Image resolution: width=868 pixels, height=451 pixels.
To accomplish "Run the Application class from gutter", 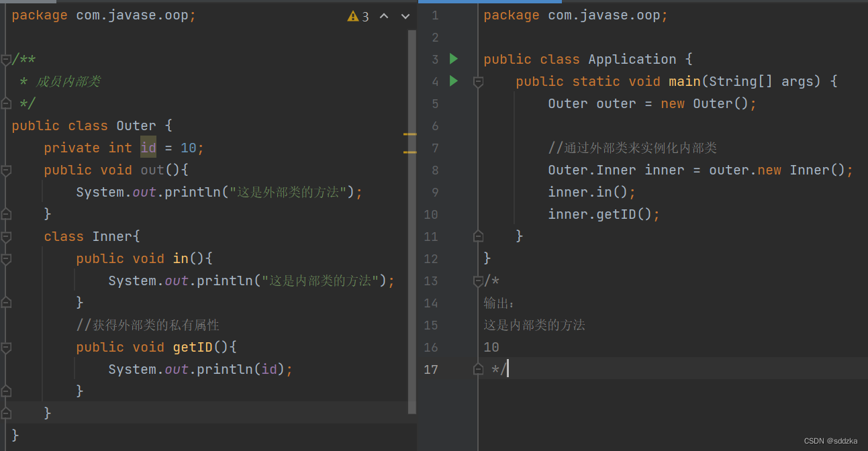I will pos(454,59).
